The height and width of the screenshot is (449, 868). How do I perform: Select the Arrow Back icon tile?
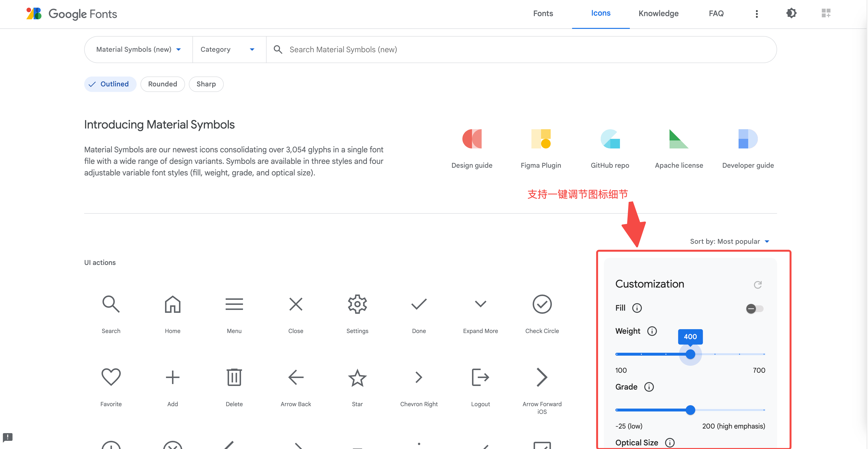[x=296, y=387]
